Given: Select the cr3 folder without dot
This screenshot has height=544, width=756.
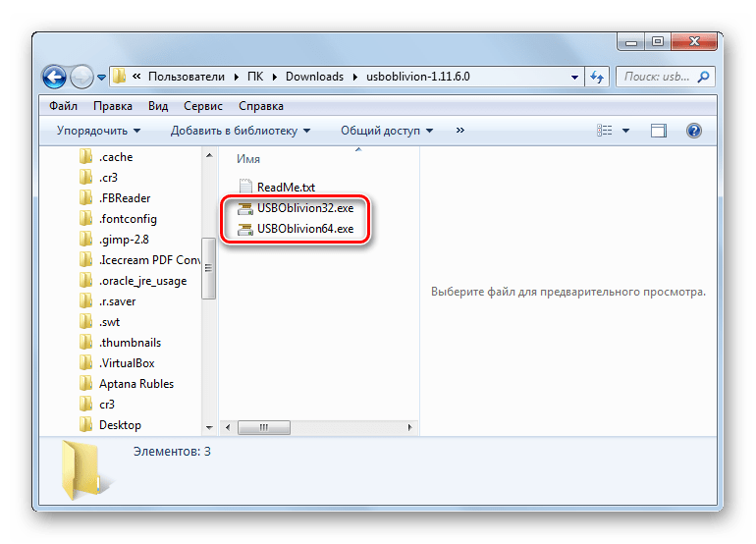Looking at the screenshot, I should pos(107,405).
